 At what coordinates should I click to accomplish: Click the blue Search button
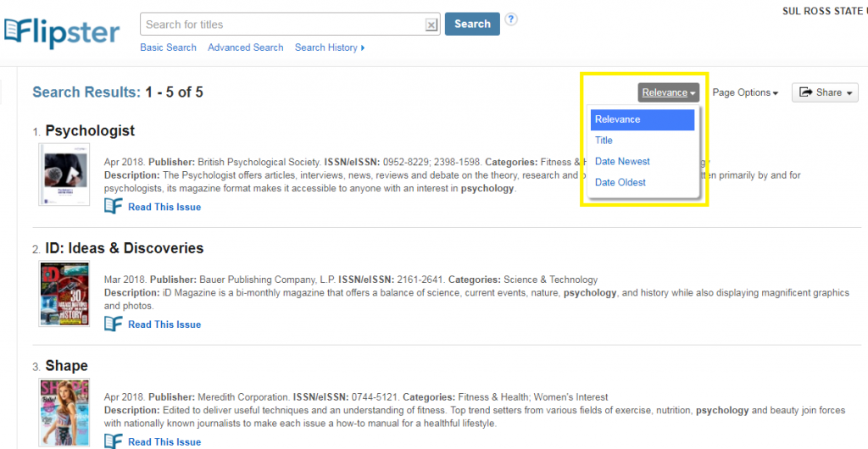pyautogui.click(x=472, y=24)
